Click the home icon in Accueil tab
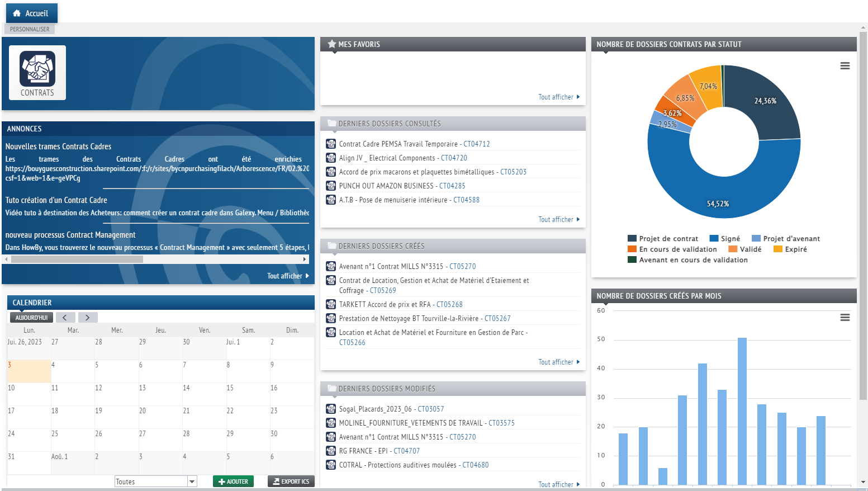 17,13
